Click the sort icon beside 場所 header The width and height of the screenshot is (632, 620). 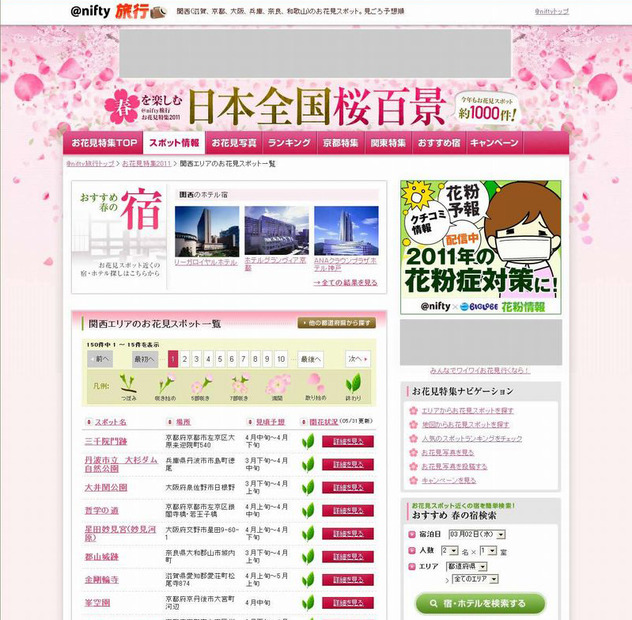pyautogui.click(x=170, y=422)
